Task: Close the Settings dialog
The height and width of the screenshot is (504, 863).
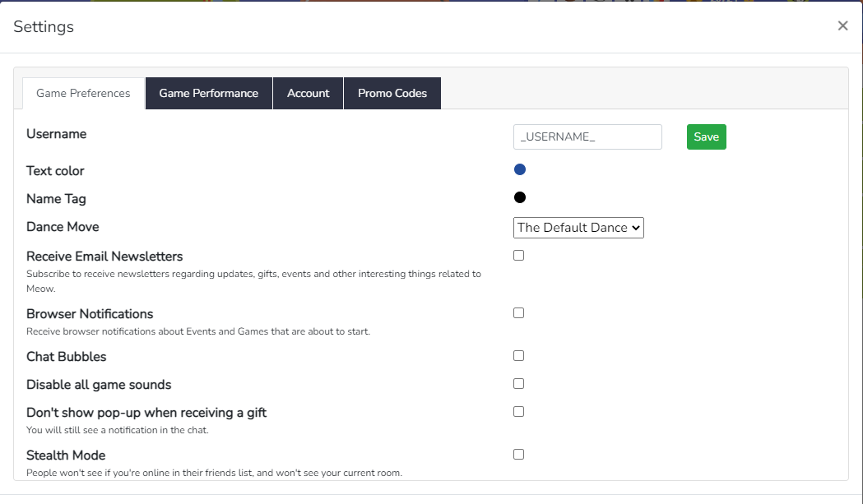Action: coord(842,25)
